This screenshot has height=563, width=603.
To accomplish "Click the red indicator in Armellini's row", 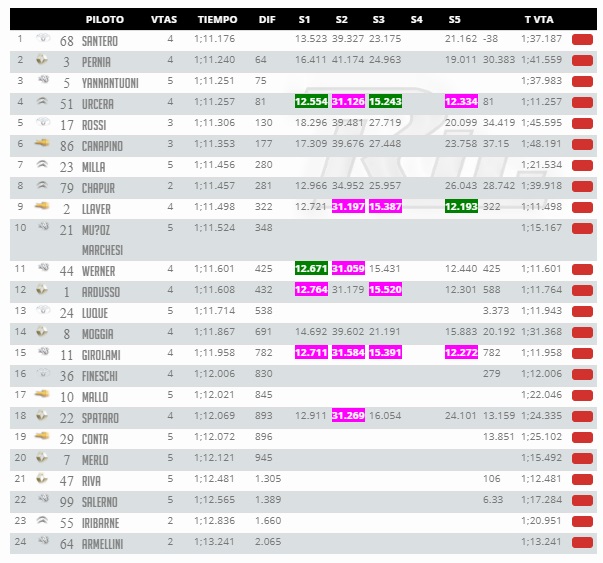I will click(x=582, y=543).
